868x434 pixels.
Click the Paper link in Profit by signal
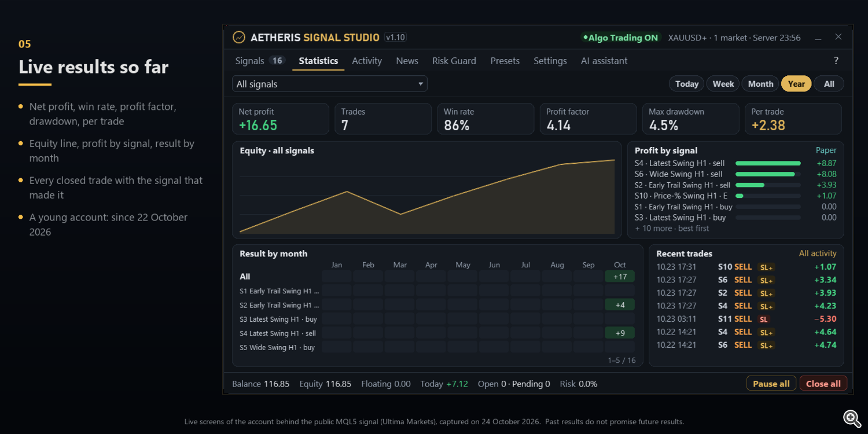coord(826,150)
